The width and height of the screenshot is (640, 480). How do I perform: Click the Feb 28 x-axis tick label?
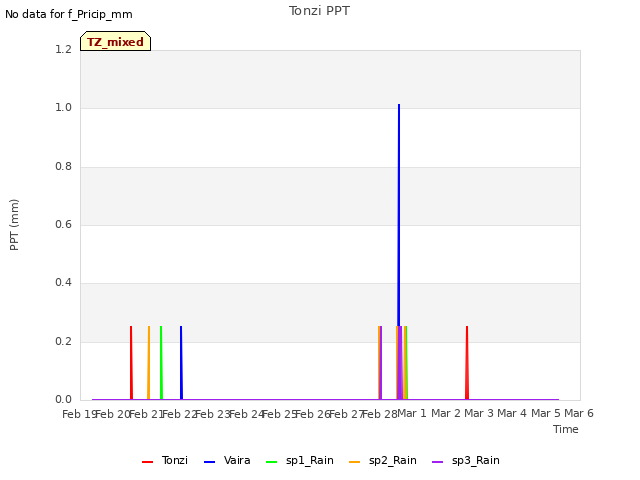pos(380,414)
